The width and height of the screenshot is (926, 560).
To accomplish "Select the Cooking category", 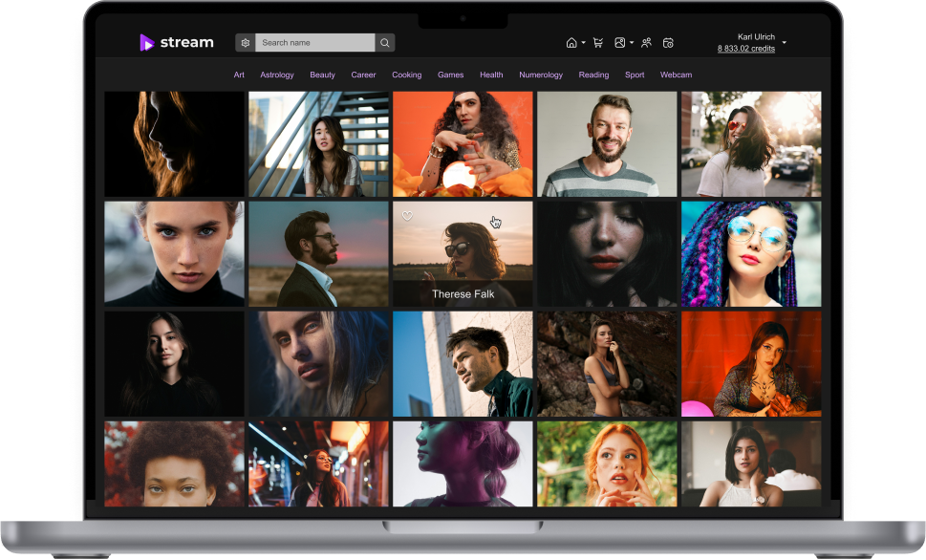I will point(406,75).
